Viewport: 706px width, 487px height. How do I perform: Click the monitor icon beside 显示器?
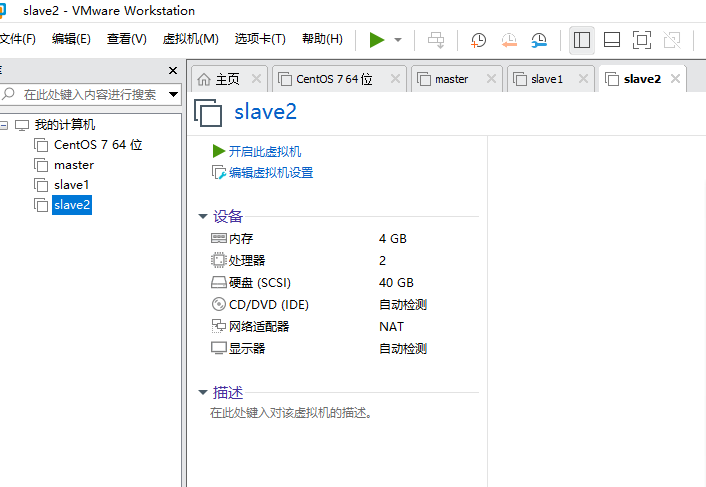tap(219, 348)
